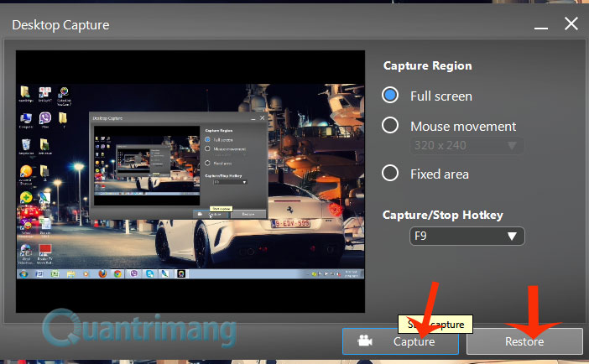Click the Capture Region heading

click(427, 65)
